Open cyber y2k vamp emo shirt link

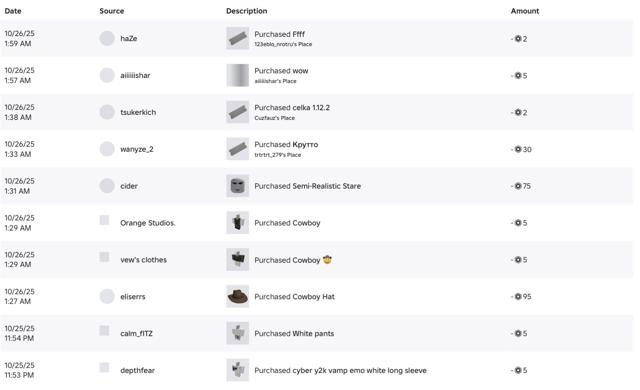pyautogui.click(x=340, y=370)
